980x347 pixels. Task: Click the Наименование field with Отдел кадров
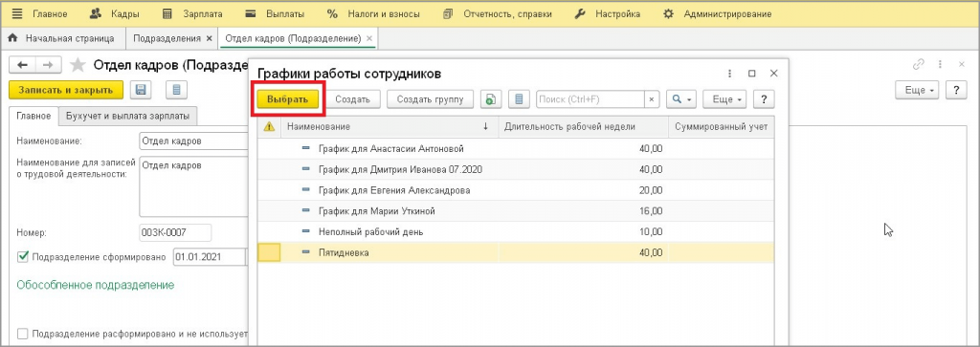[193, 141]
